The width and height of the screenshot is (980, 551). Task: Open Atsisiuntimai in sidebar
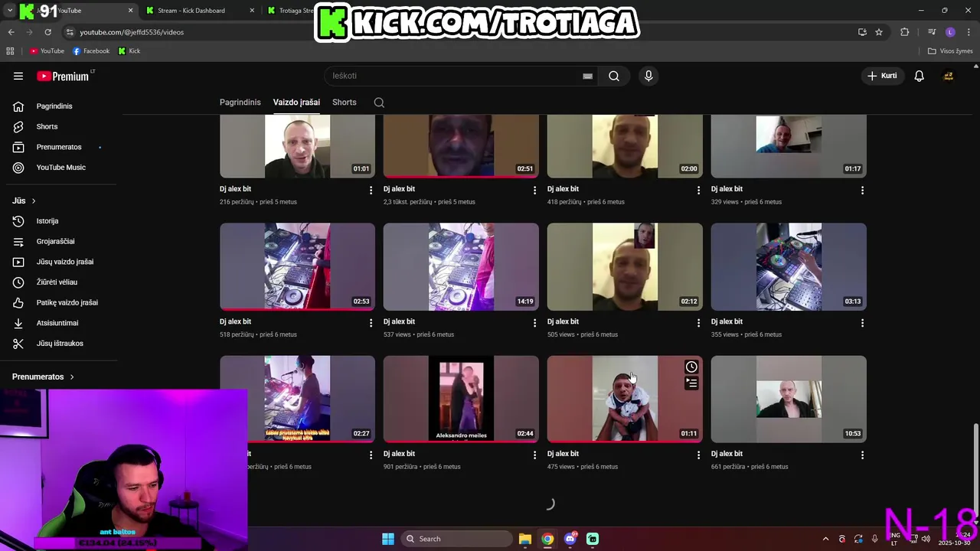[x=59, y=323]
